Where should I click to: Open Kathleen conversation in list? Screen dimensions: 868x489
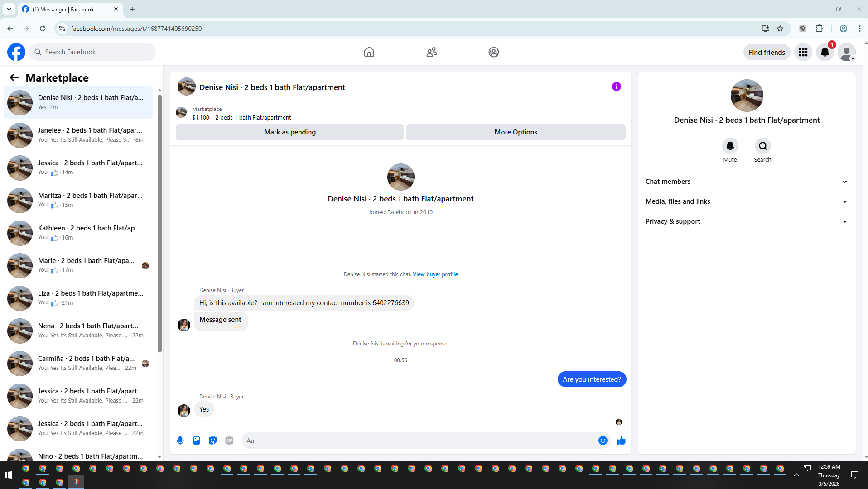coord(78,233)
